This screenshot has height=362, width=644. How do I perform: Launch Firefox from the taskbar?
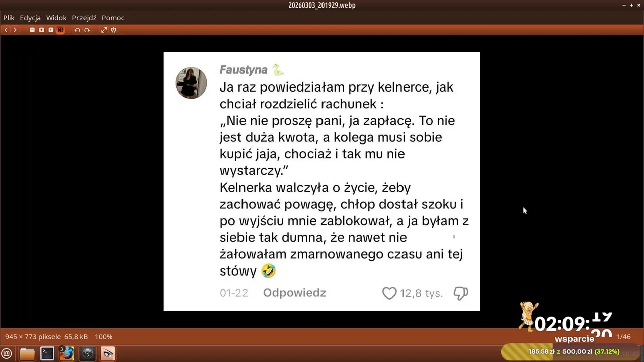tap(67, 354)
